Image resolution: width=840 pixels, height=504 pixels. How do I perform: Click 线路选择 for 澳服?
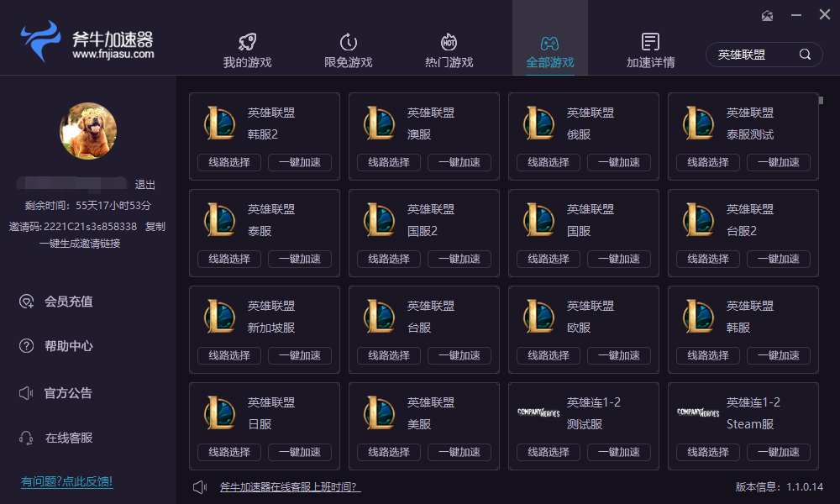[389, 162]
